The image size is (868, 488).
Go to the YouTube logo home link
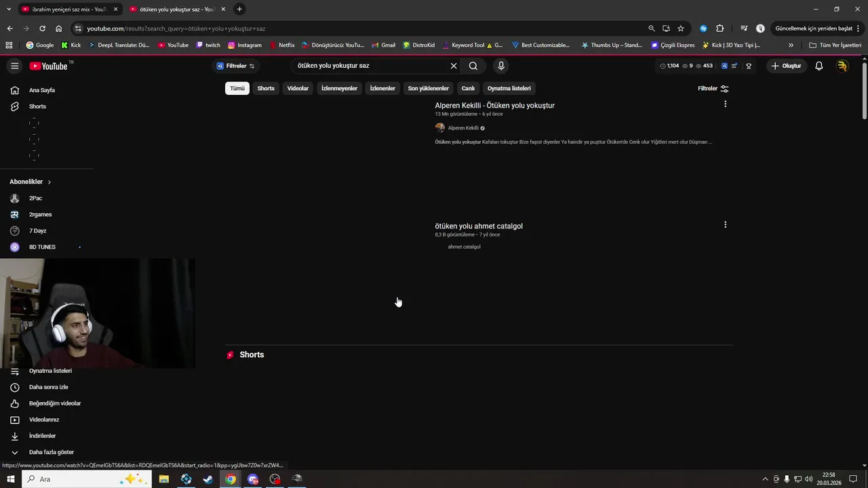point(49,66)
